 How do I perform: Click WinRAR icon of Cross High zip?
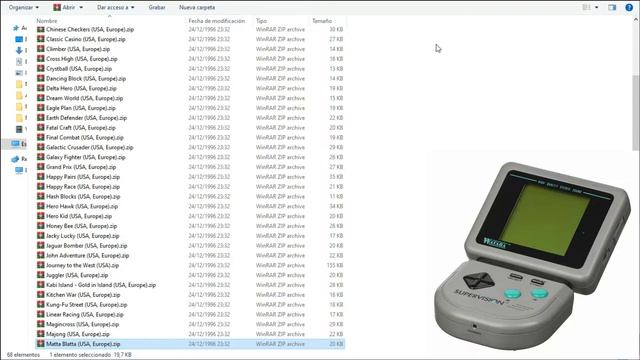(x=40, y=58)
